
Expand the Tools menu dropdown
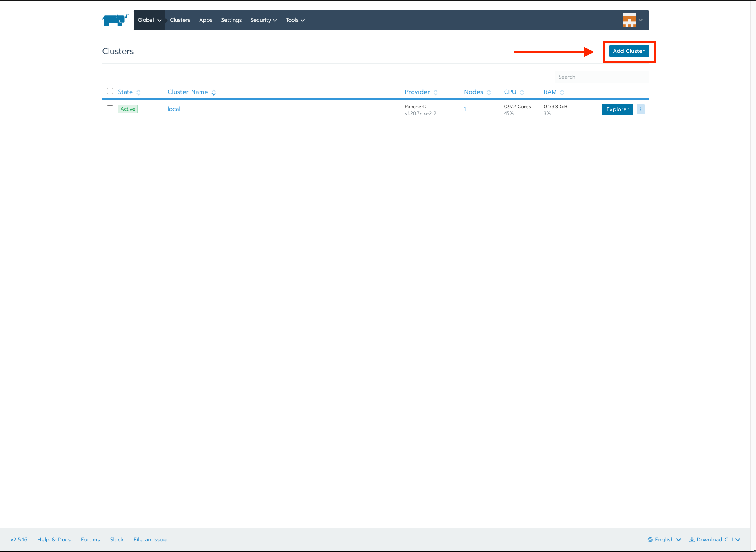click(x=295, y=20)
